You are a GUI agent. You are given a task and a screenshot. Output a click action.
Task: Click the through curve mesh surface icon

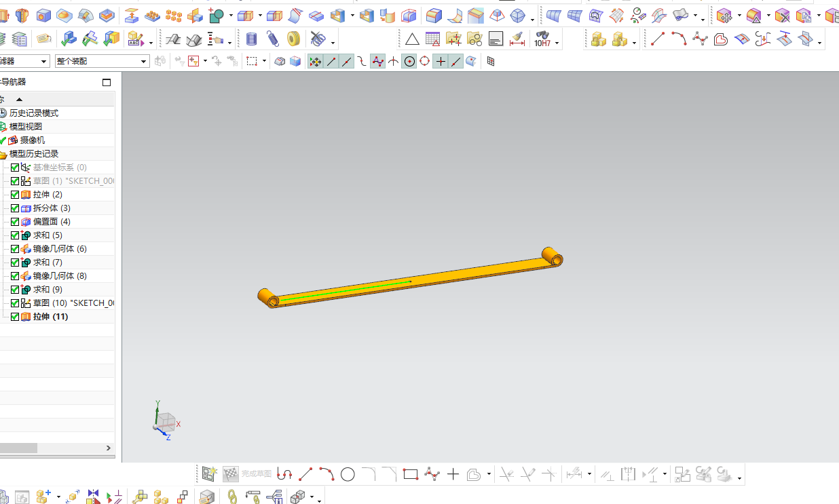point(575,15)
